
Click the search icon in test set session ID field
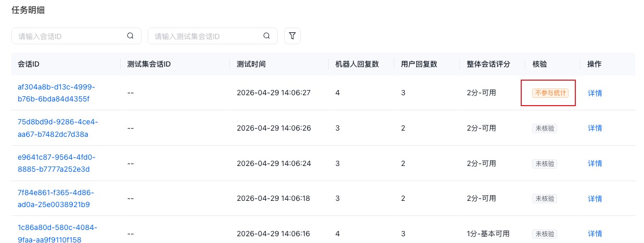(267, 36)
